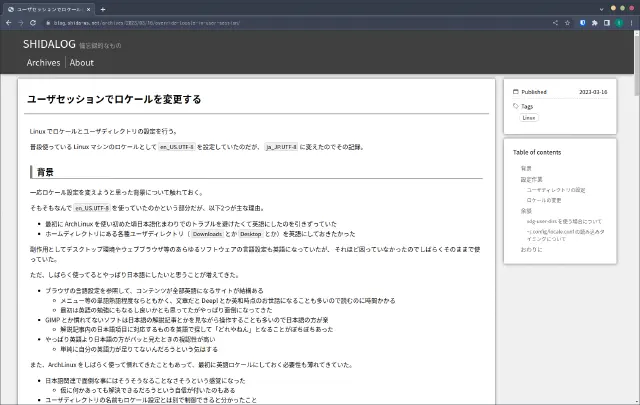Click the page scrollbar thumb

[636, 66]
